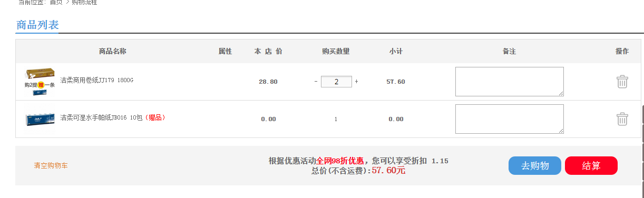This screenshot has width=644, height=198.
Task: Go to 首页 in the breadcrumb
Action: click(56, 2)
